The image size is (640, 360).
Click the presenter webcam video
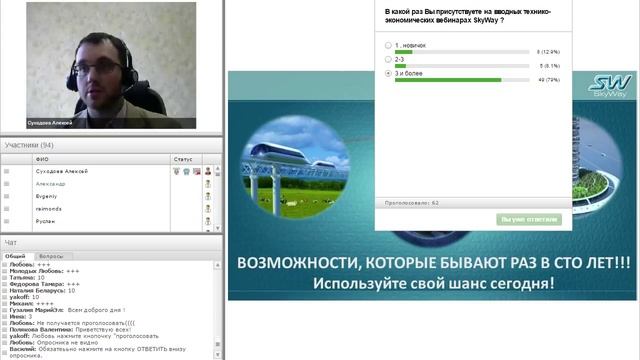tap(111, 65)
